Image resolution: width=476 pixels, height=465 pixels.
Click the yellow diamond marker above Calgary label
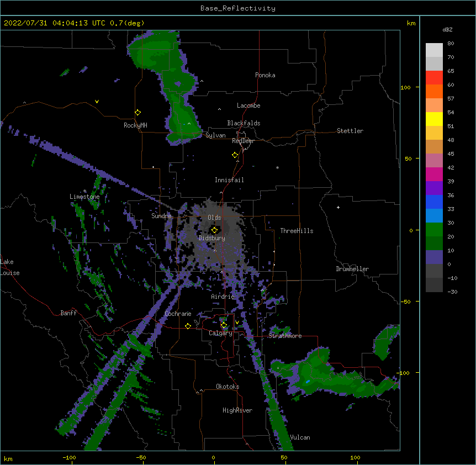click(x=224, y=325)
